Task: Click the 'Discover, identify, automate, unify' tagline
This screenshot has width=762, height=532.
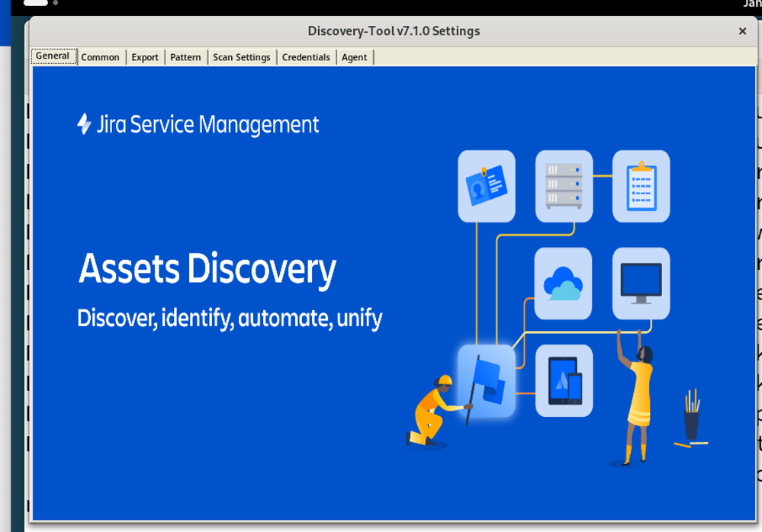Action: (230, 319)
